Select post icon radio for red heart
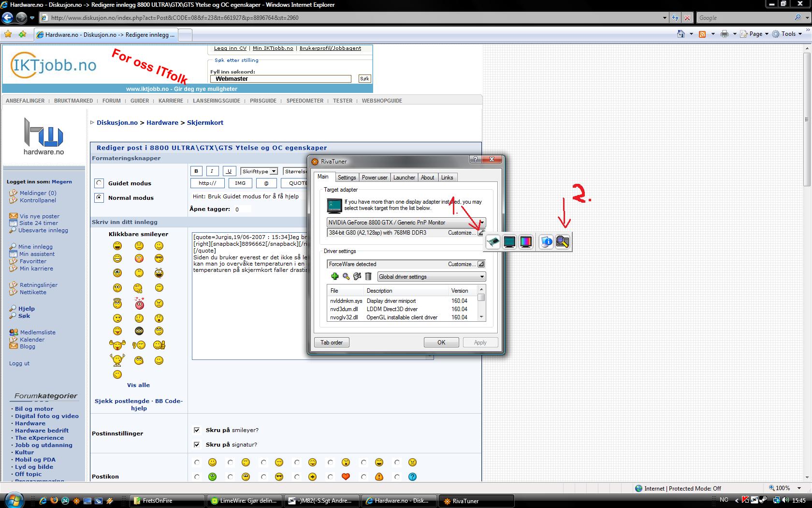 pyautogui.click(x=331, y=477)
